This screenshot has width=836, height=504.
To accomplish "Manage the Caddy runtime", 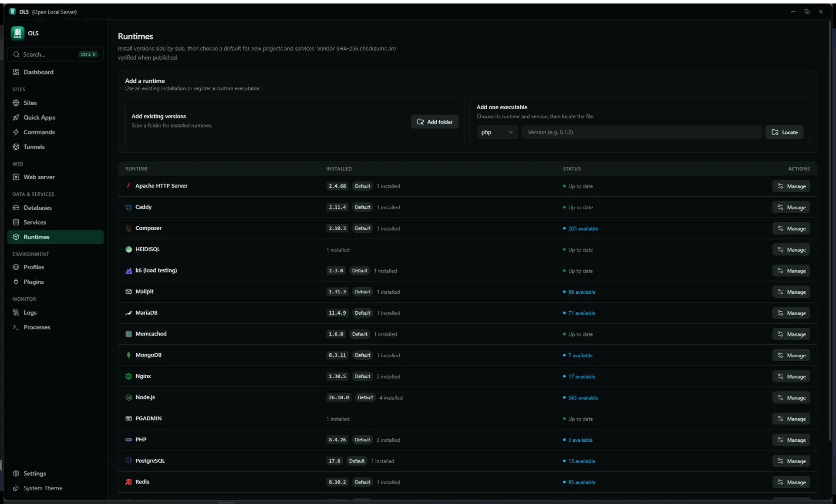I will click(791, 208).
